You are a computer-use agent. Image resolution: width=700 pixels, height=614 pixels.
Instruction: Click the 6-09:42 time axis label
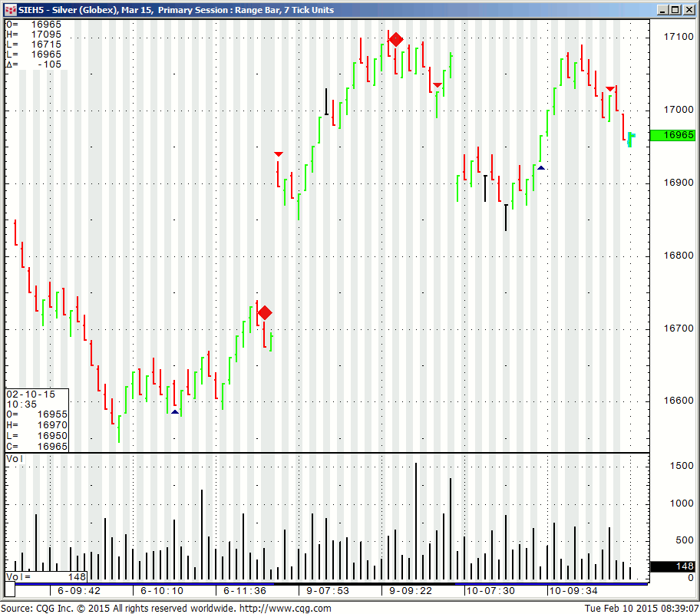pyautogui.click(x=79, y=591)
